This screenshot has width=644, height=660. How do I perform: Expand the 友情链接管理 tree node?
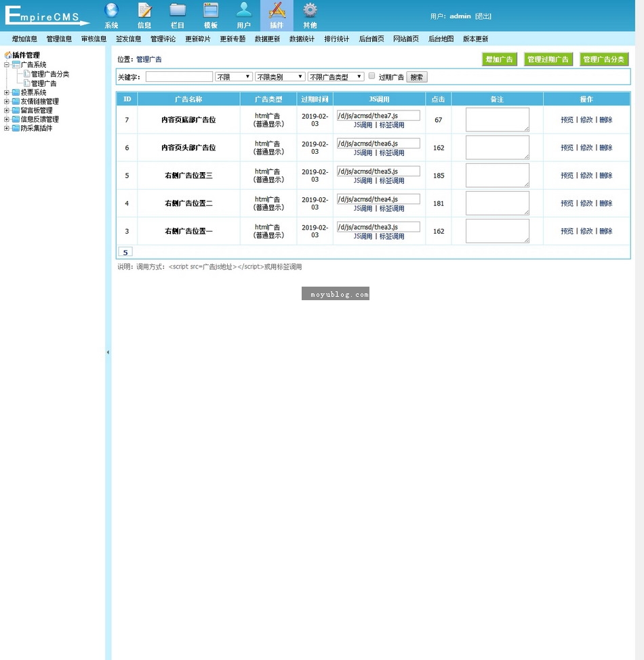coord(7,102)
